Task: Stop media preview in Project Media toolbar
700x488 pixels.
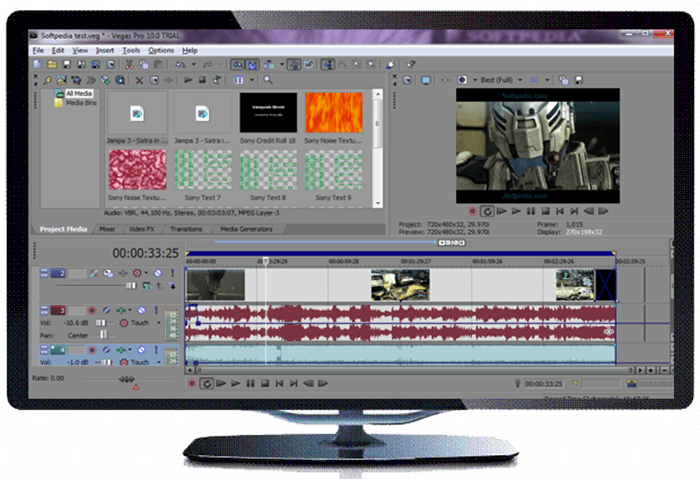Action: (202, 80)
